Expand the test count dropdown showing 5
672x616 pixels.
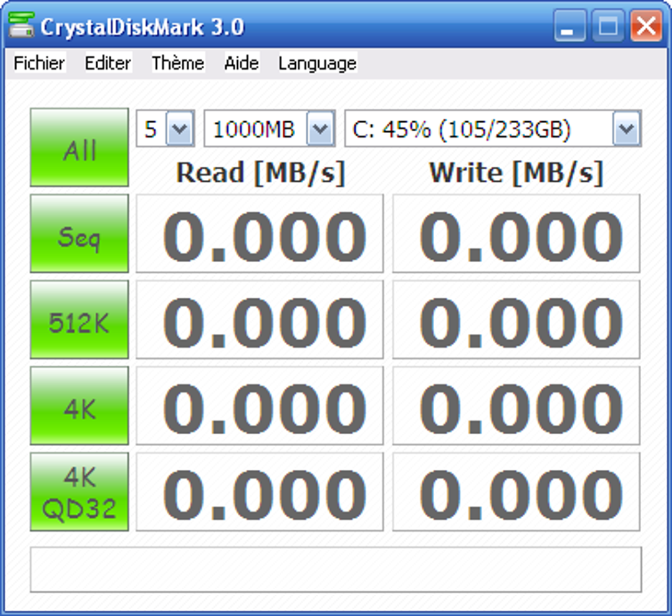click(x=179, y=128)
